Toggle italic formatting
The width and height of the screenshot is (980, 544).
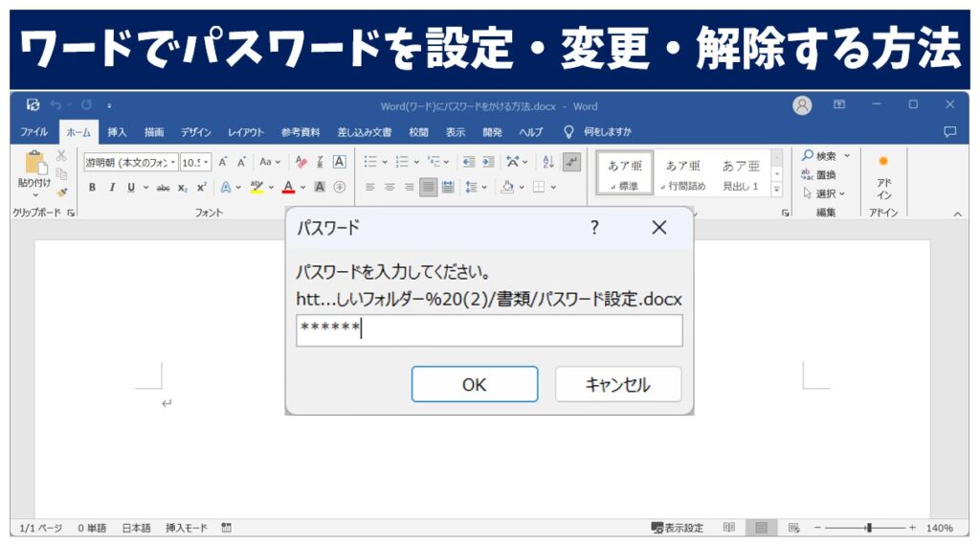click(112, 187)
